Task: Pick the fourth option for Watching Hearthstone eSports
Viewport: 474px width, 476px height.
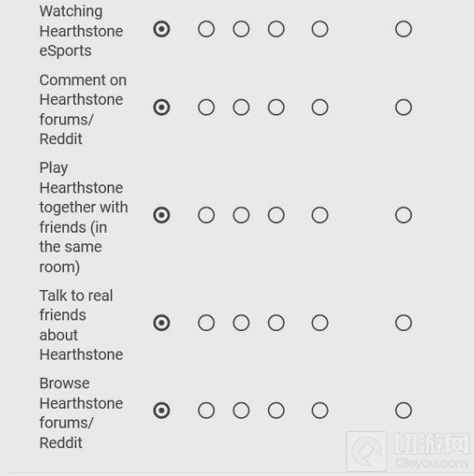Action: (276, 29)
